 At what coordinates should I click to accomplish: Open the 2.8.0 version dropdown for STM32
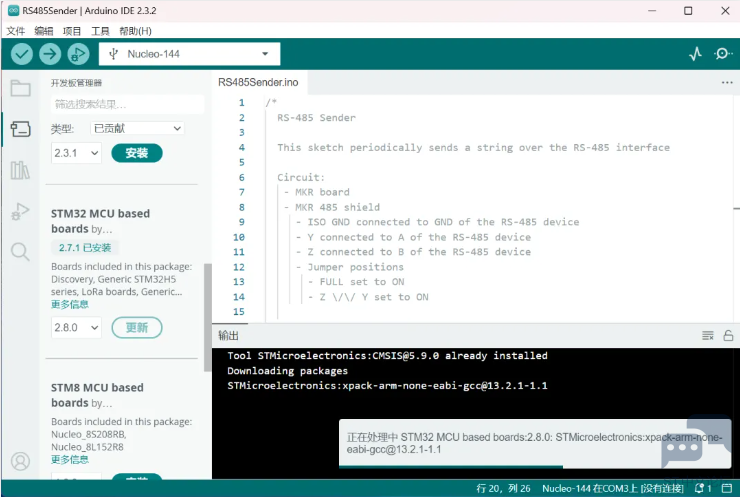76,328
